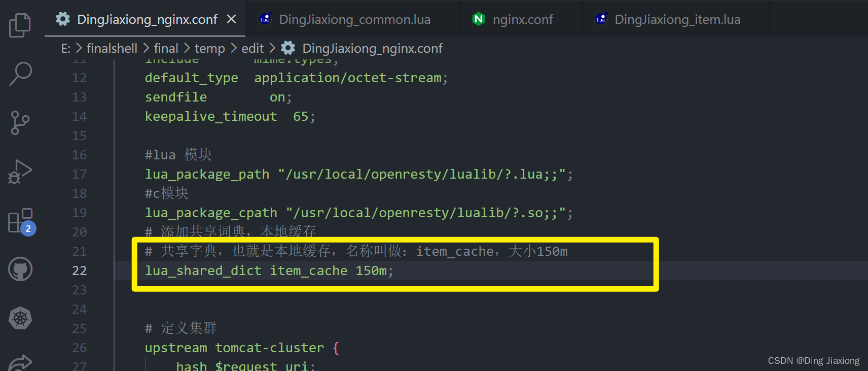
Task: Click 'tomcat-cluster' upstream name
Action: pos(270,348)
